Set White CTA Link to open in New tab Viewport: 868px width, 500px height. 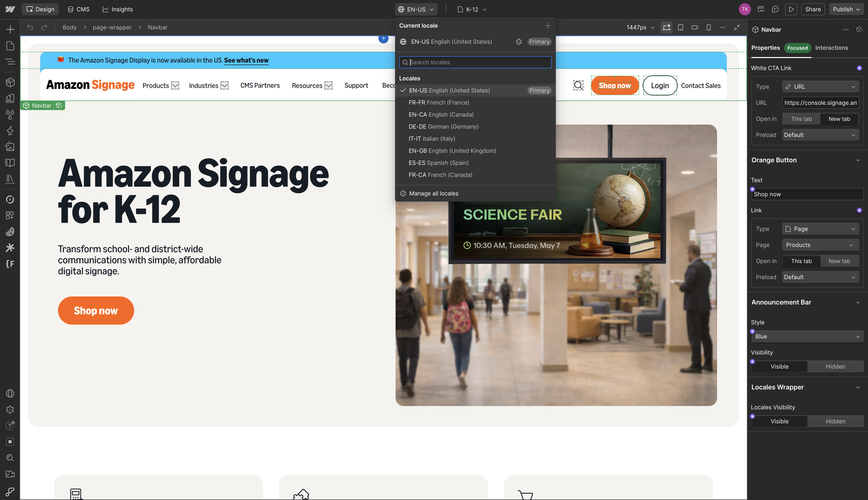839,119
